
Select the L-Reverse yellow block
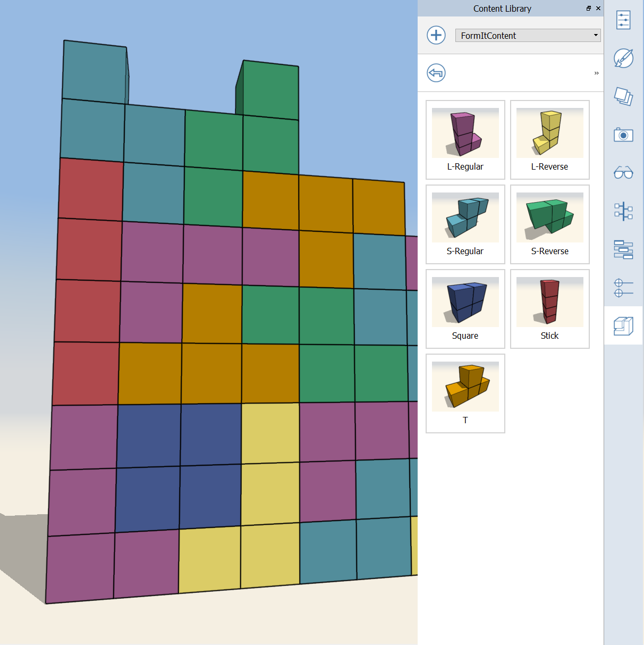coord(550,140)
